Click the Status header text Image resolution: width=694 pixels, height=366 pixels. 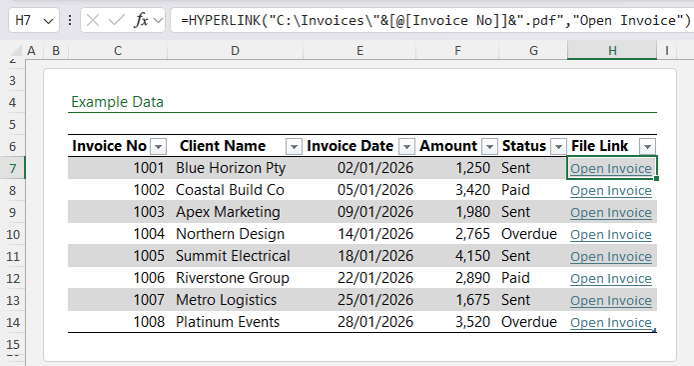(x=524, y=146)
